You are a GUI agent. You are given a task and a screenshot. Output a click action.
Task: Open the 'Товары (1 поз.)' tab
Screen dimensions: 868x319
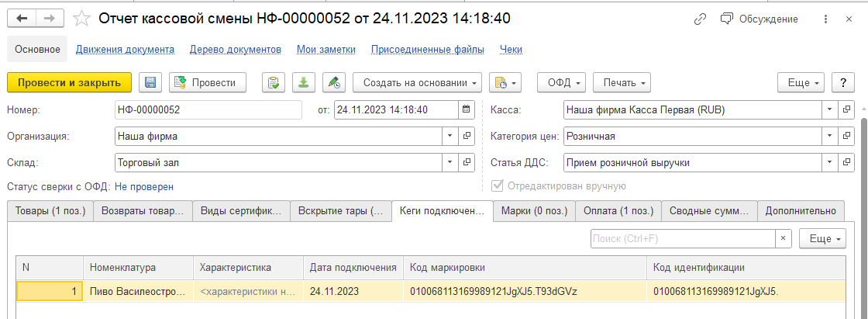point(50,210)
